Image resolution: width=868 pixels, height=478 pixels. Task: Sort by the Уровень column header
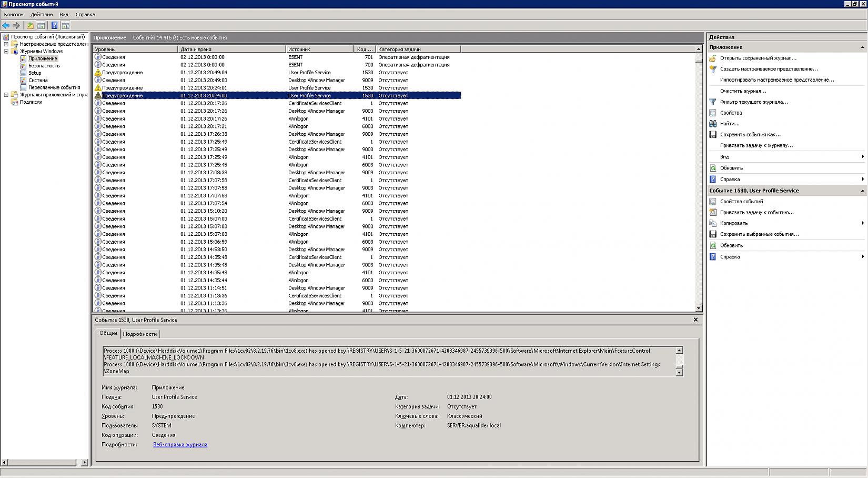click(135, 49)
